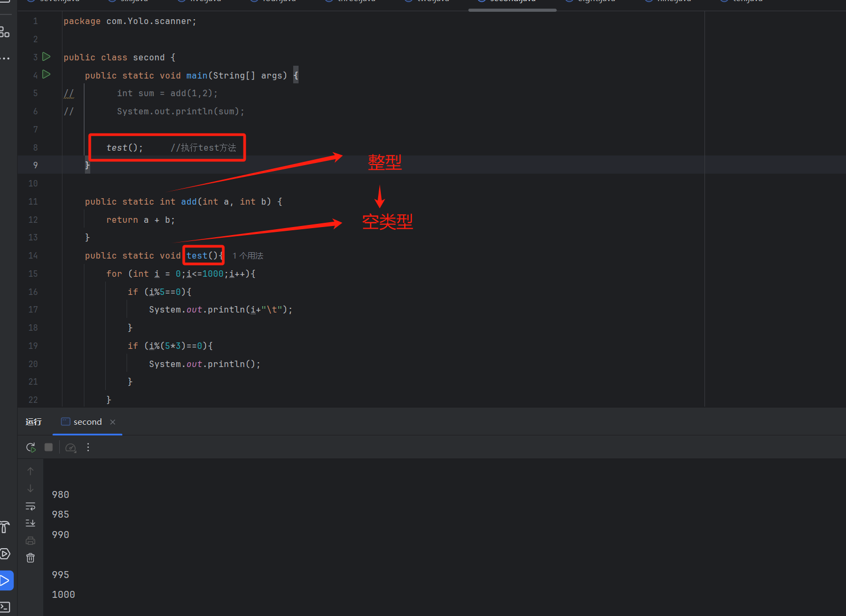Image resolution: width=846 pixels, height=616 pixels.
Task: Click the 'add' method name on line 11
Action: pos(189,202)
